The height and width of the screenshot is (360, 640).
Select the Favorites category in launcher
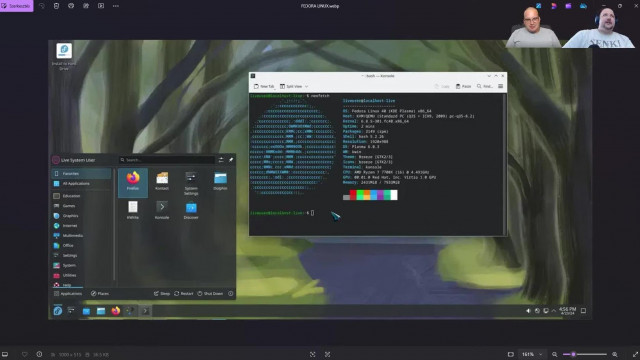pos(81,173)
